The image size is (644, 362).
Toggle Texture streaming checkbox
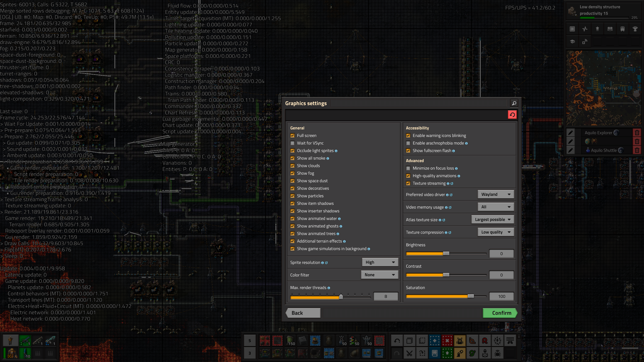(x=408, y=183)
